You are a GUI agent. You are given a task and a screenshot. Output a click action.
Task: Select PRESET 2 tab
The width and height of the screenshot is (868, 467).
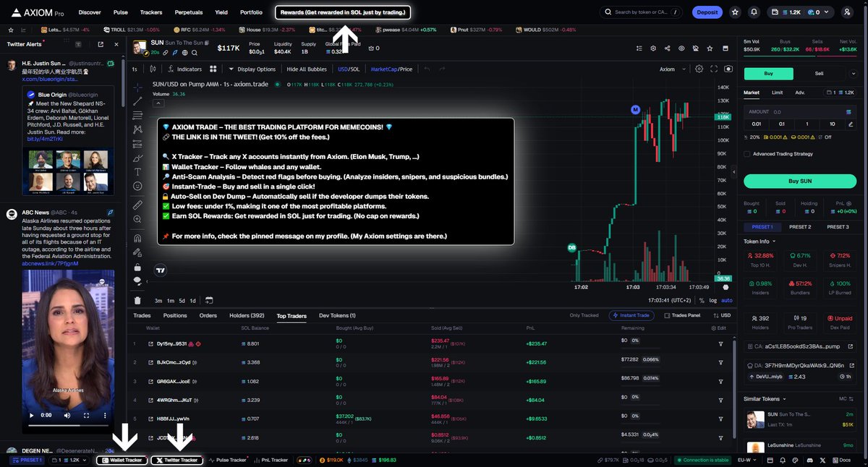click(x=799, y=227)
